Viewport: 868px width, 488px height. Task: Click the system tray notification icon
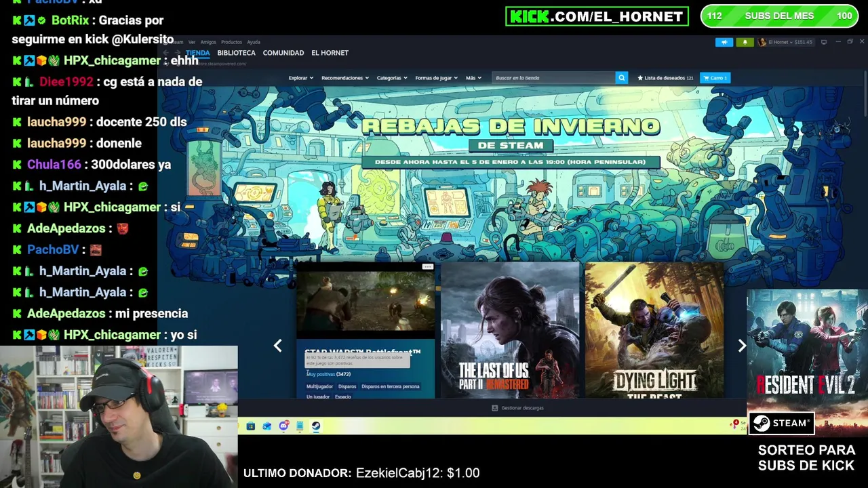735,424
